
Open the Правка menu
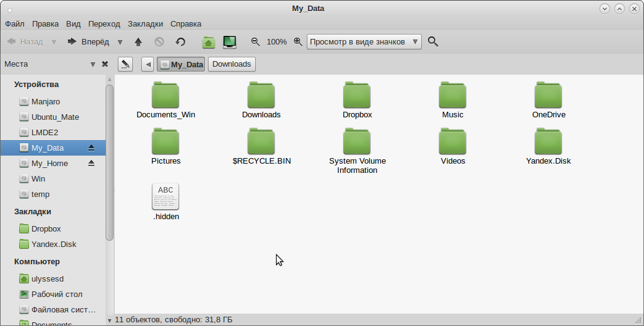click(x=45, y=24)
